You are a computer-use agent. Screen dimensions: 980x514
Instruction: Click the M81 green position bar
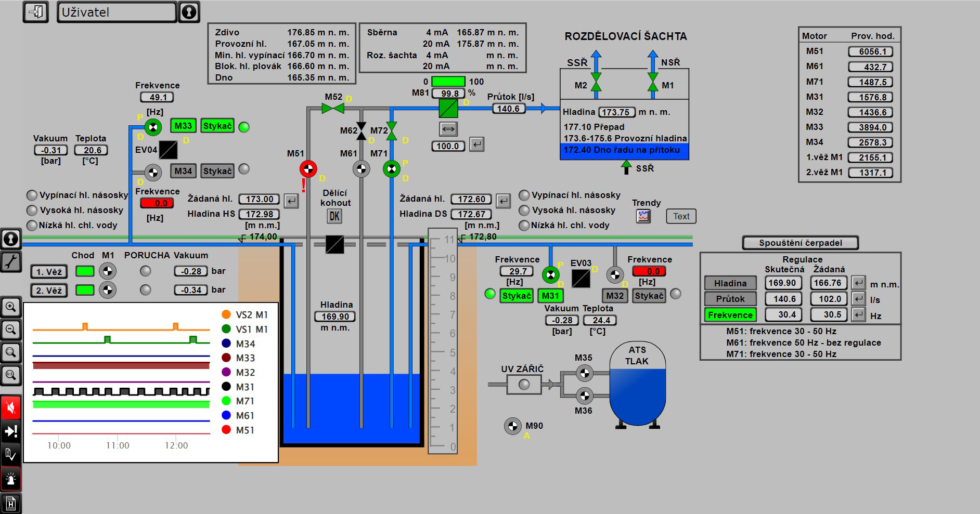(448, 82)
